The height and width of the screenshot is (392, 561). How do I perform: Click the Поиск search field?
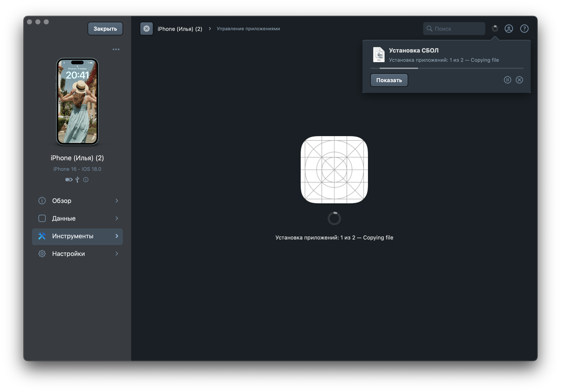click(454, 29)
